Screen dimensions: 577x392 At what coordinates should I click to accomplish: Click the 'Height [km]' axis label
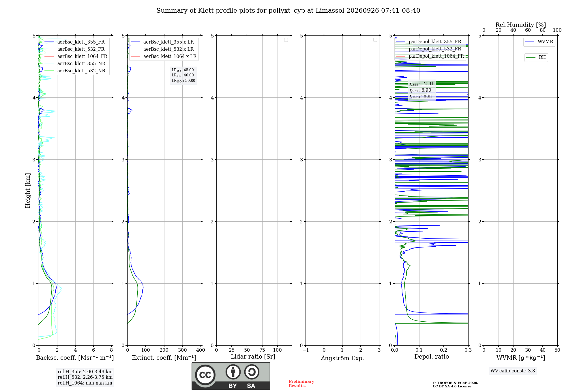[28, 191]
